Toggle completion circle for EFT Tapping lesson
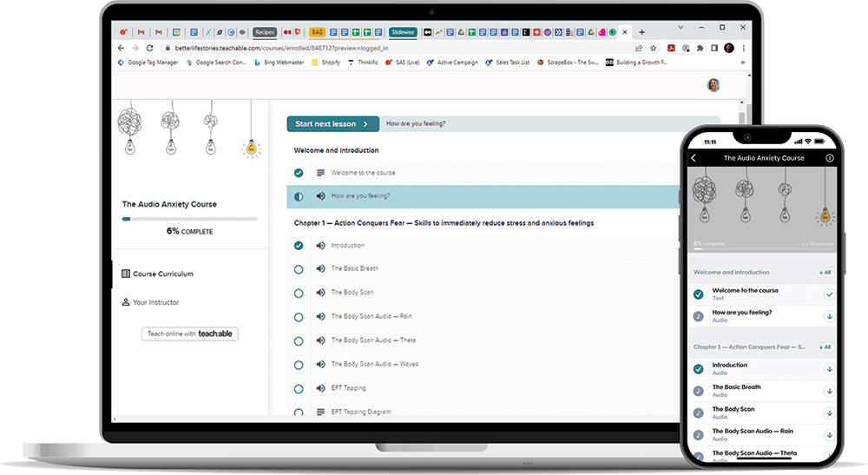This screenshot has height=475, width=868. pyautogui.click(x=299, y=388)
